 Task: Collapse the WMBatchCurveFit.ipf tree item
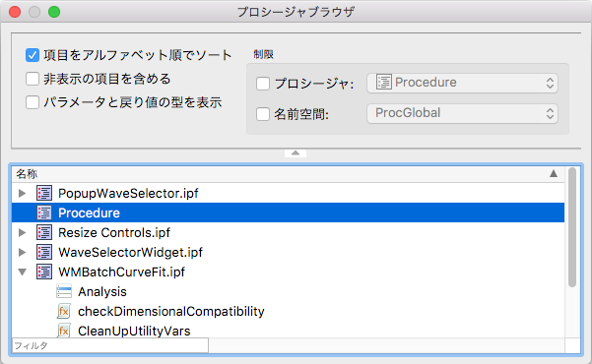[23, 272]
